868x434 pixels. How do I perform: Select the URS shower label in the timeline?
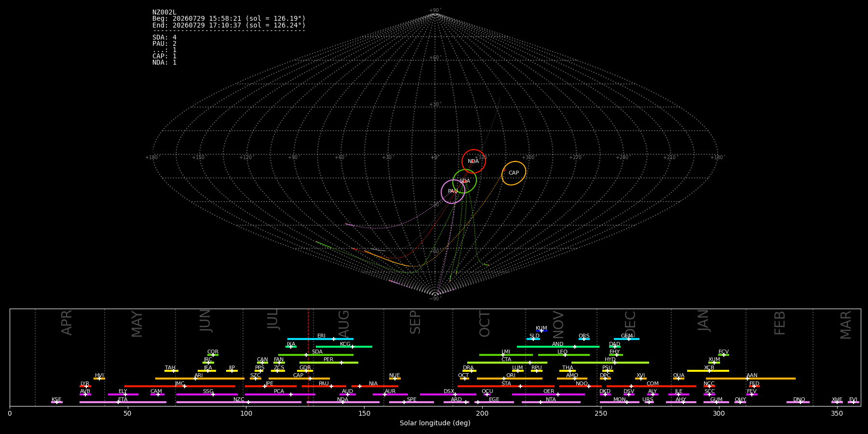pos(648,400)
